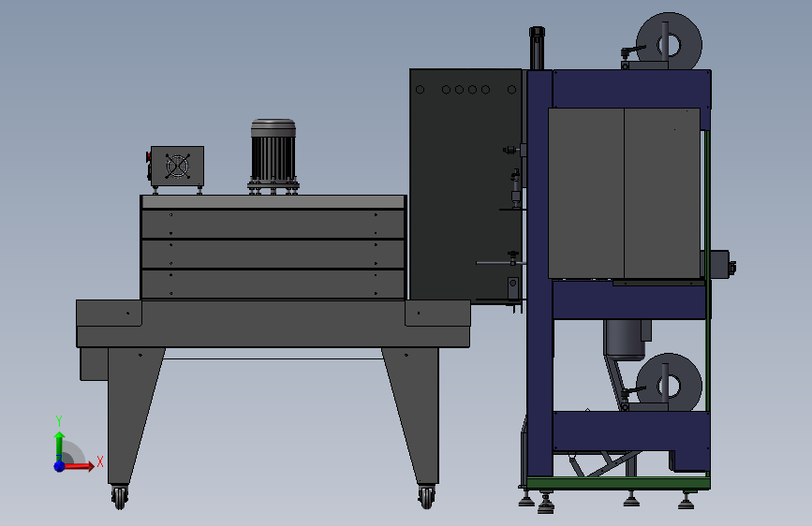The height and width of the screenshot is (526, 812).
Task: Select the left caster wheel of the tunnel
Action: tap(120, 498)
